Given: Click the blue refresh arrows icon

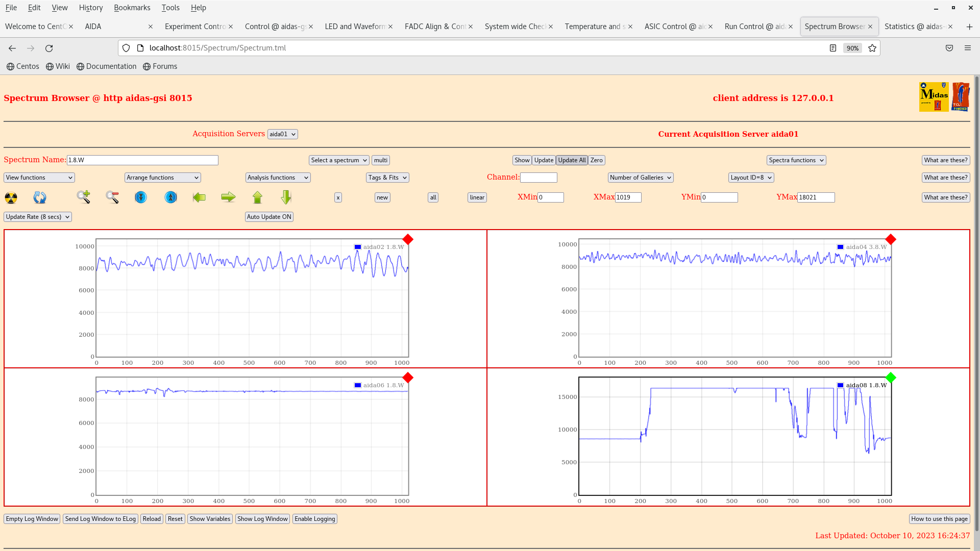Looking at the screenshot, I should (x=40, y=197).
